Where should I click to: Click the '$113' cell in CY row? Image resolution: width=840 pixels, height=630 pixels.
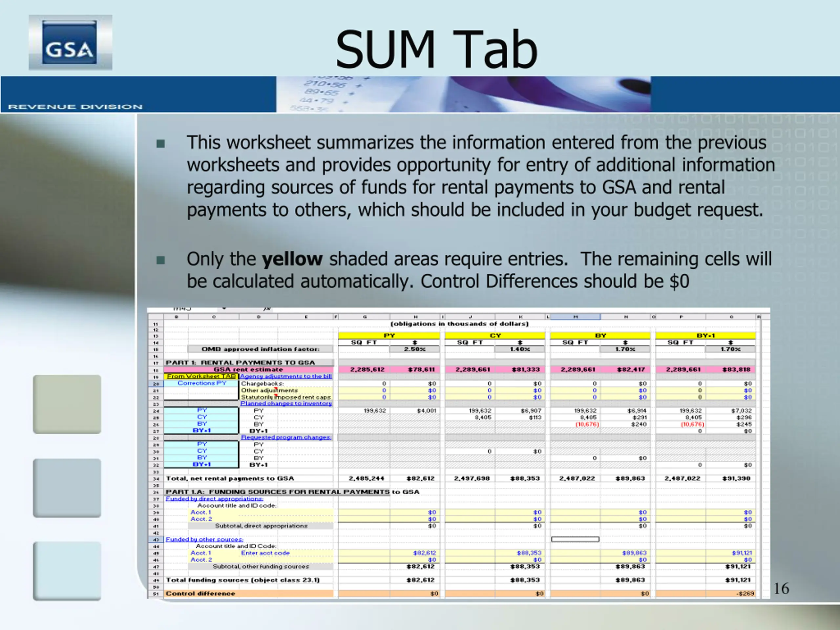(520, 417)
